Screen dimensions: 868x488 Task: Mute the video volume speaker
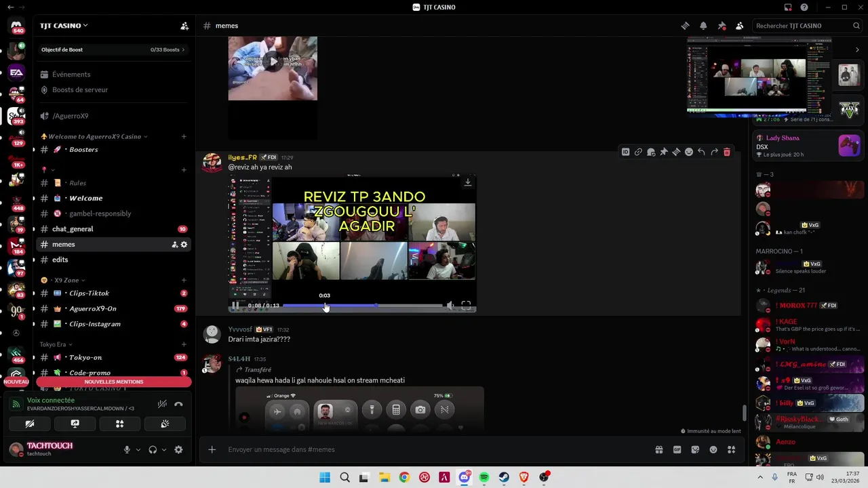[x=450, y=306]
